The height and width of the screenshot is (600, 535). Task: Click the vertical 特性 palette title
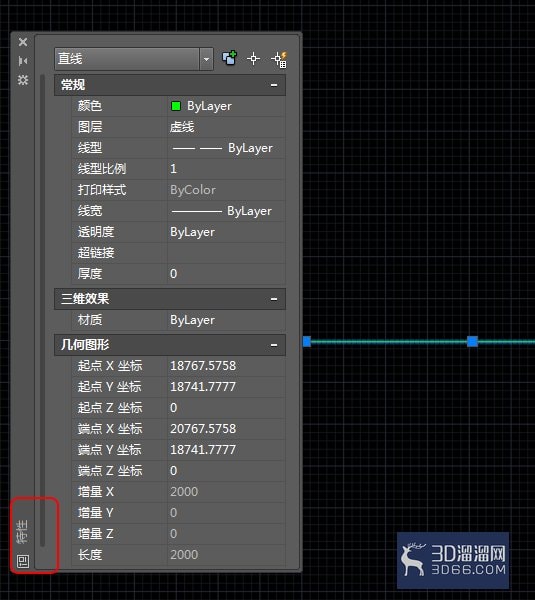(23, 532)
